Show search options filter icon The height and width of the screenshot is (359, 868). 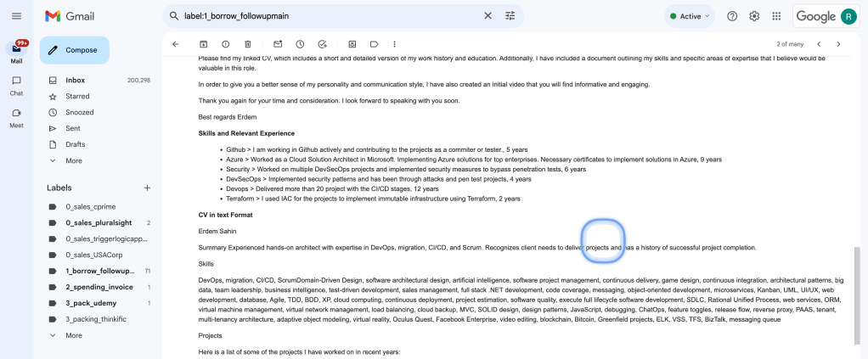[x=510, y=16]
